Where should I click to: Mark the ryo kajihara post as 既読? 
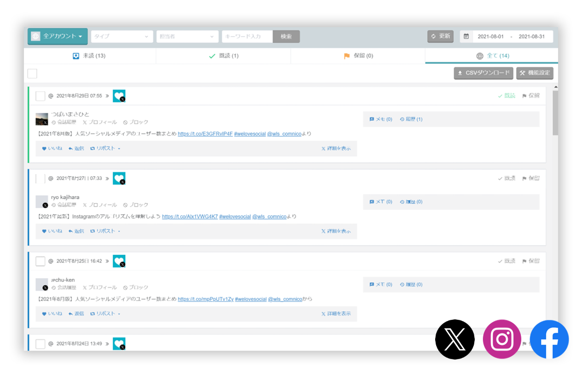(x=507, y=178)
